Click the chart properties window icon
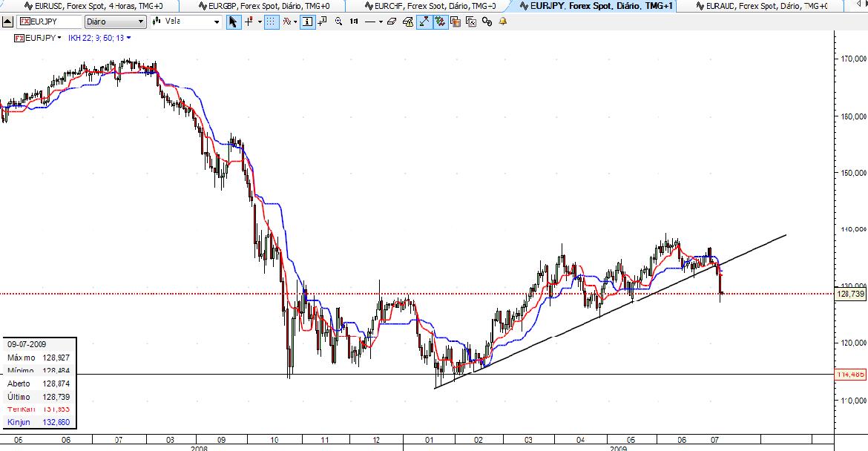 [x=471, y=22]
